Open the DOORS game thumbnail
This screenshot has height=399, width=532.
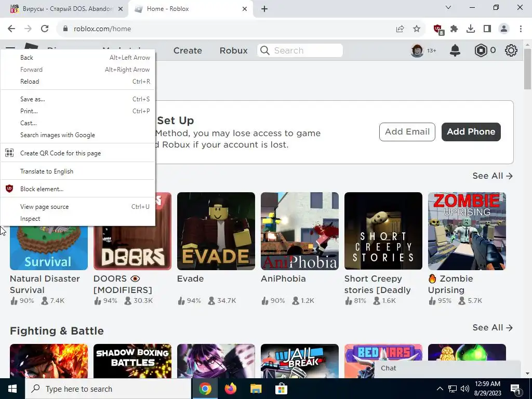click(x=132, y=248)
